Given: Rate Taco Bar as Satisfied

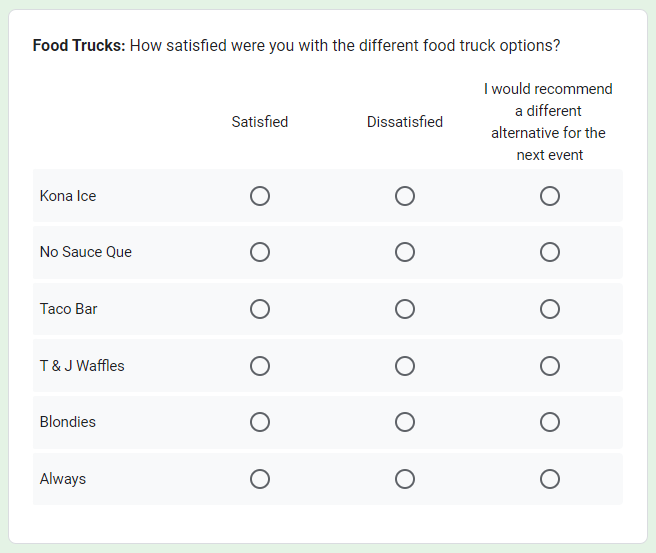Looking at the screenshot, I should coord(260,309).
